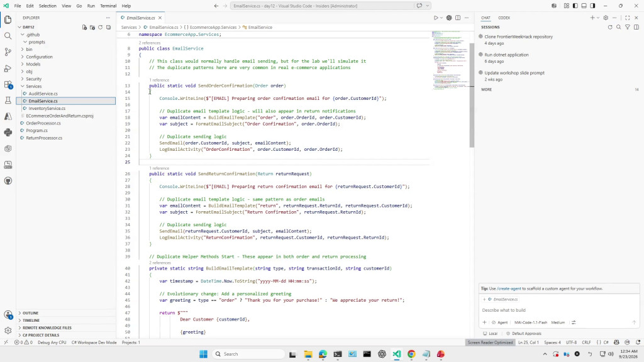Screen dimensions: 644x362
Task: Open the Source Control view
Action: 8,52
